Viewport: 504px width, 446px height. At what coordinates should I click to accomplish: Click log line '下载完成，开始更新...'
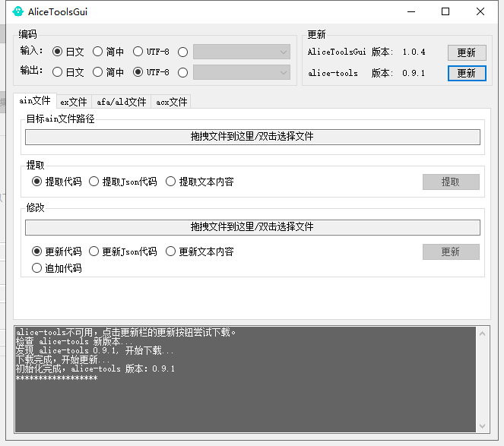click(62, 359)
